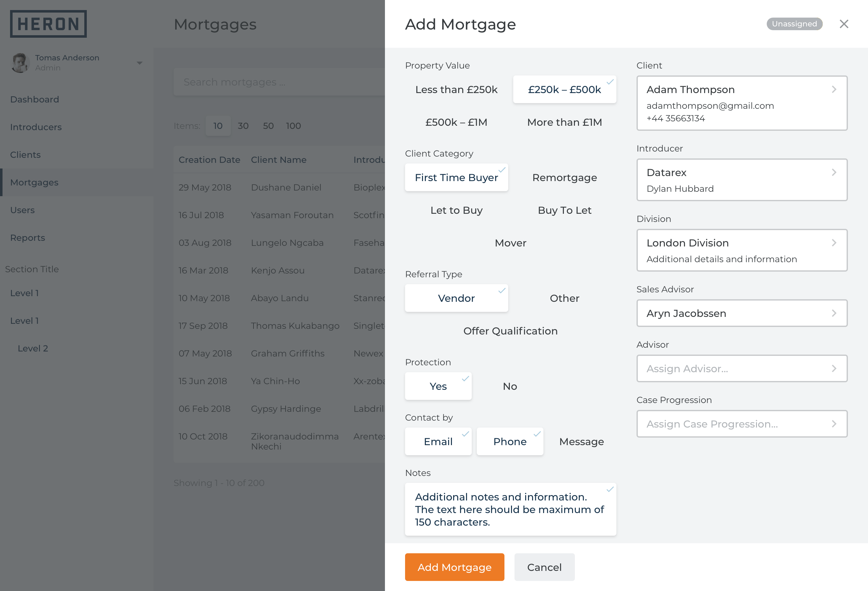Open the Aryn Jacobssen sales advisor selector

pyautogui.click(x=742, y=313)
